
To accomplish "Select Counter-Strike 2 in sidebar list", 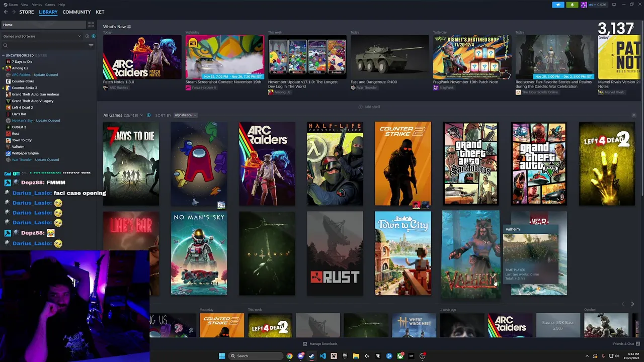I will click(25, 88).
